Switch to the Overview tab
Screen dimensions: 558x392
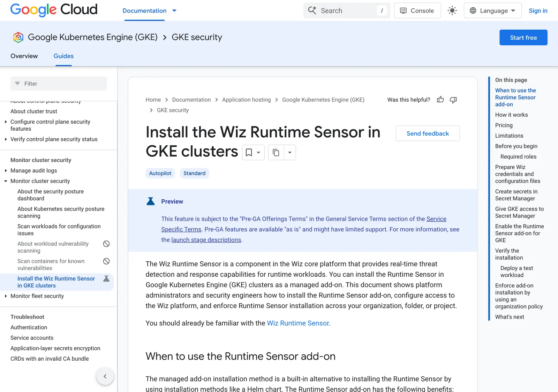(24, 56)
